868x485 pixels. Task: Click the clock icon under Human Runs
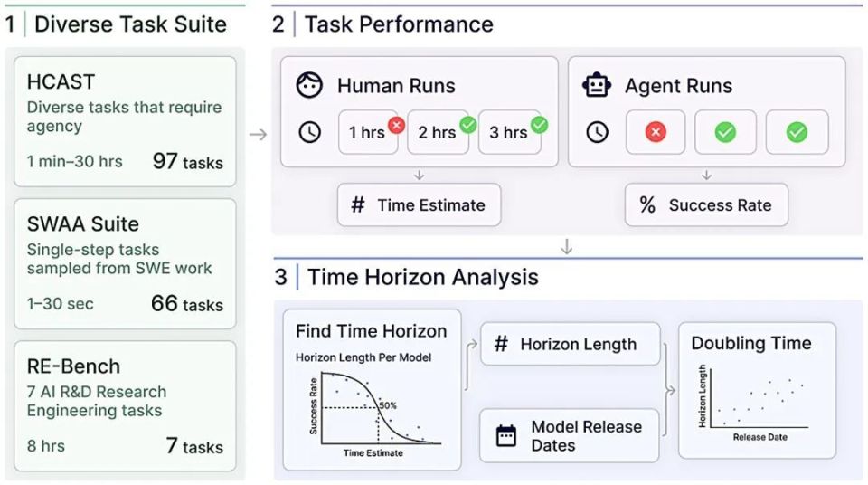click(x=309, y=132)
